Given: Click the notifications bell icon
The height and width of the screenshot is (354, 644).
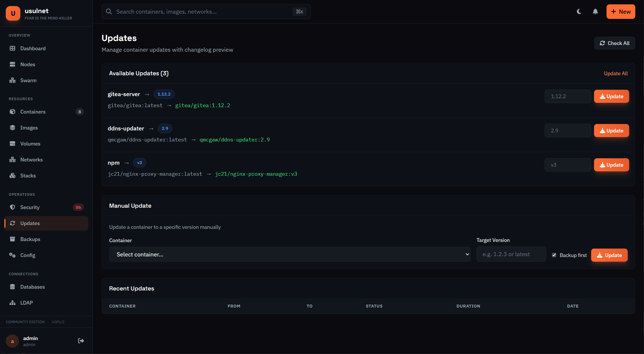Looking at the screenshot, I should pyautogui.click(x=595, y=12).
